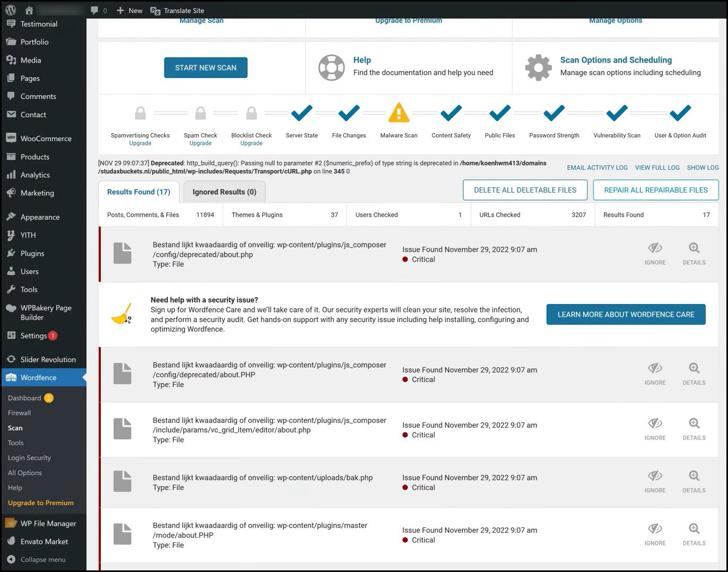This screenshot has width=728, height=572.
Task: Click the Help lifebuoy icon
Action: 331,67
